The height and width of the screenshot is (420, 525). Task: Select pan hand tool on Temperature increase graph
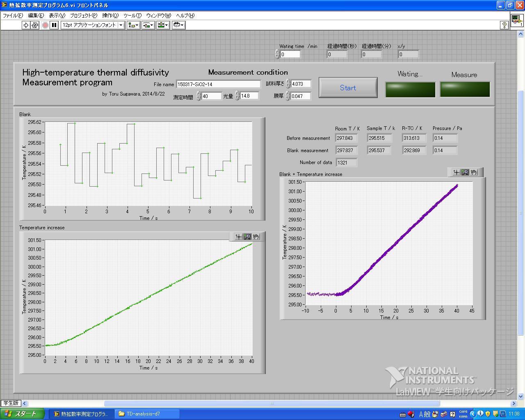(256, 237)
